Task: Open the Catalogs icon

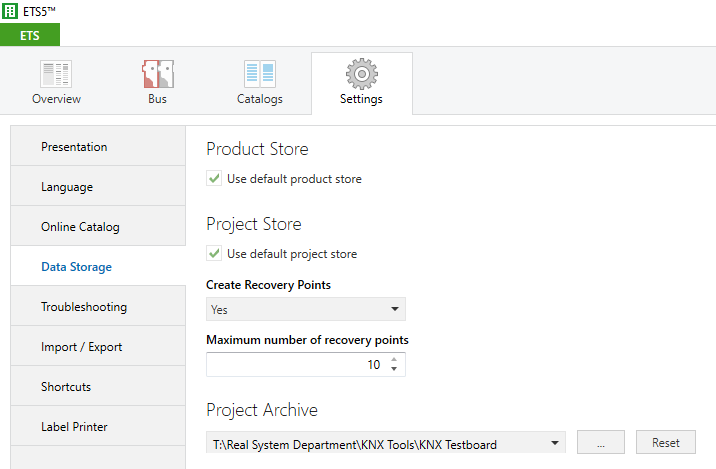Action: (259, 74)
